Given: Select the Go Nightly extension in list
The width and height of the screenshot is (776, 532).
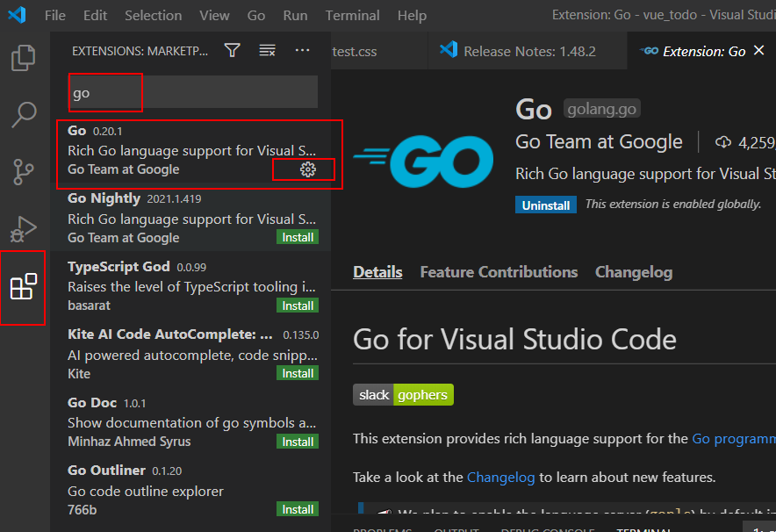Looking at the screenshot, I should click(x=190, y=218).
